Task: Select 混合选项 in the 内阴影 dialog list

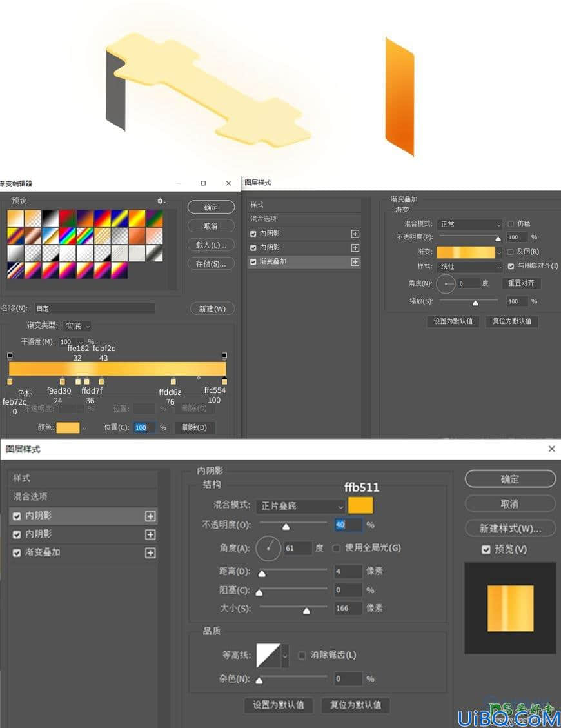Action: (x=83, y=496)
